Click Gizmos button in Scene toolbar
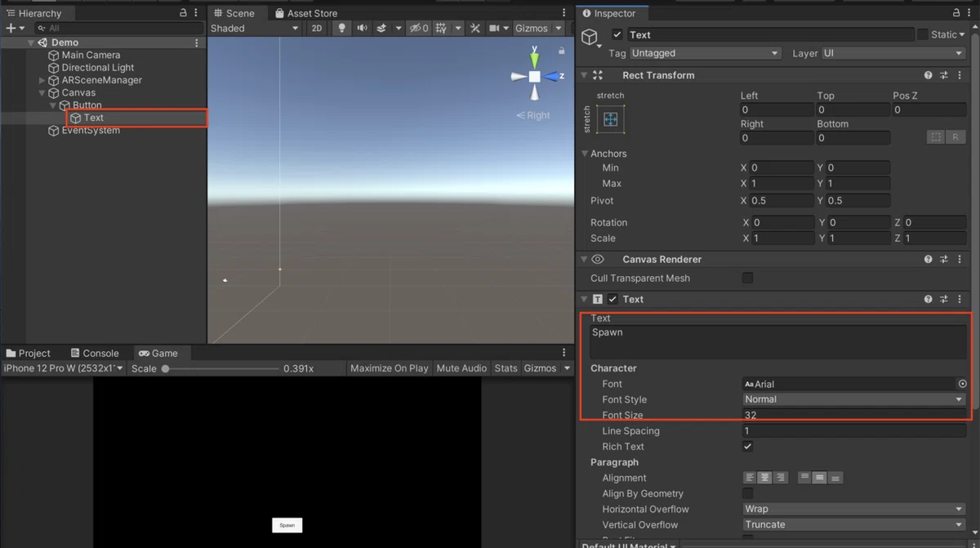 [532, 28]
